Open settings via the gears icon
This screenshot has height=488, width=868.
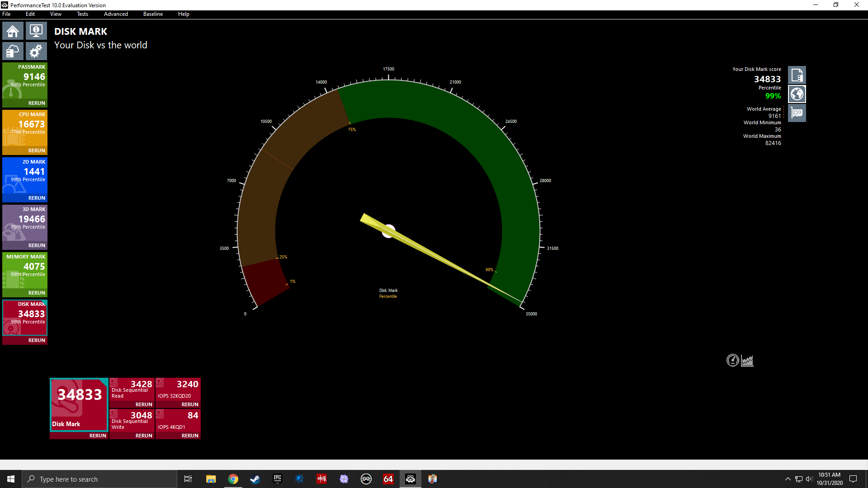click(x=36, y=51)
